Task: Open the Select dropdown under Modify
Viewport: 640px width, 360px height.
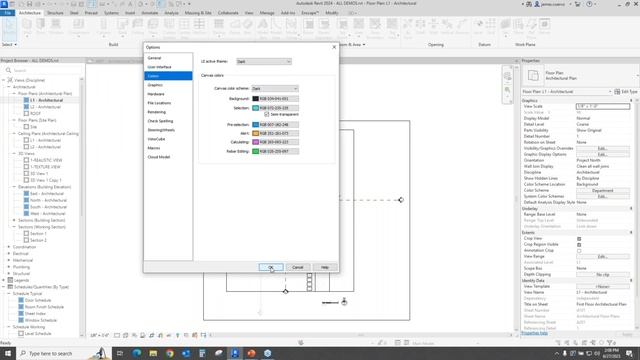Action: point(9,44)
